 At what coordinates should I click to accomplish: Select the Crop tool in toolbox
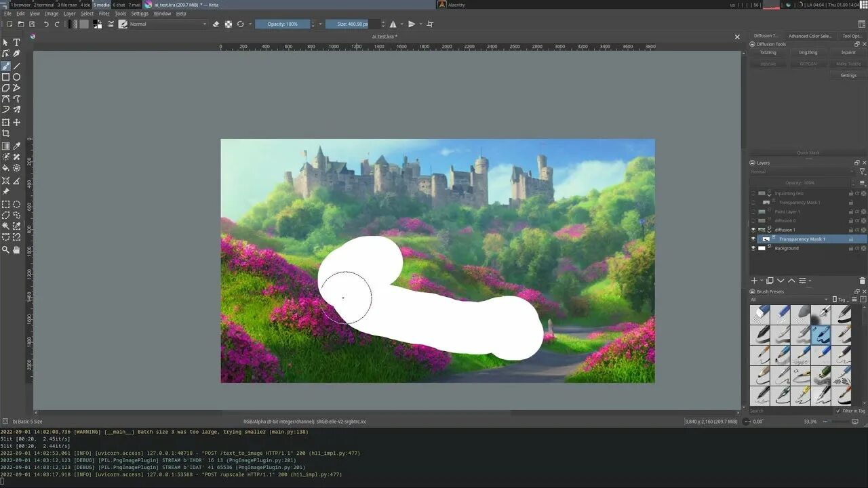(5, 134)
